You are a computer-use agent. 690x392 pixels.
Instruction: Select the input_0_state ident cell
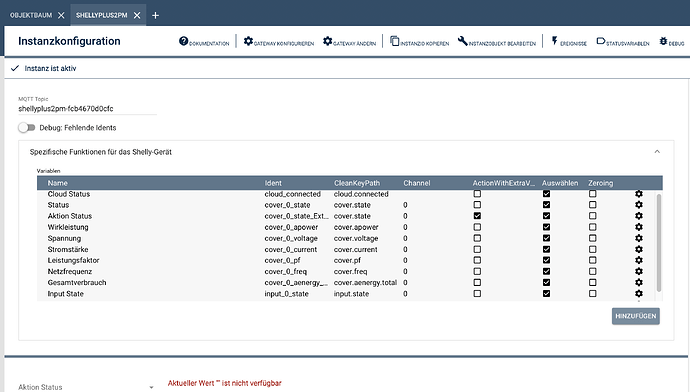[x=286, y=293]
